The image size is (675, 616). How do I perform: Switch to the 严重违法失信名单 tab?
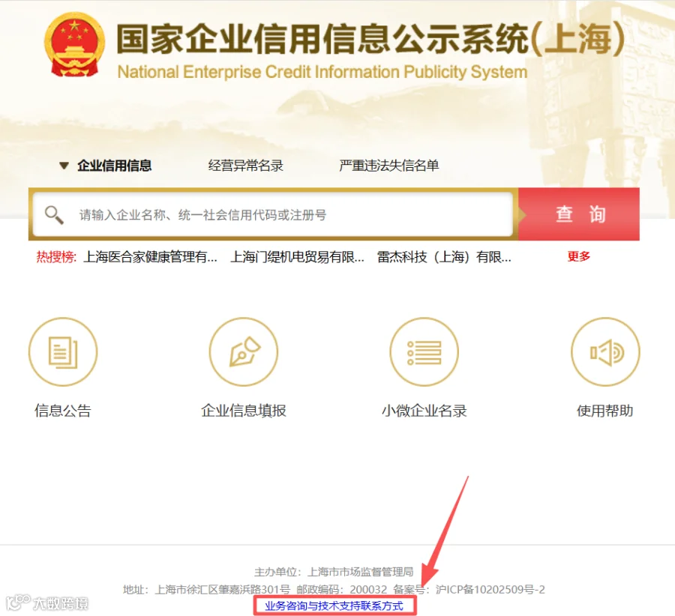click(x=388, y=166)
